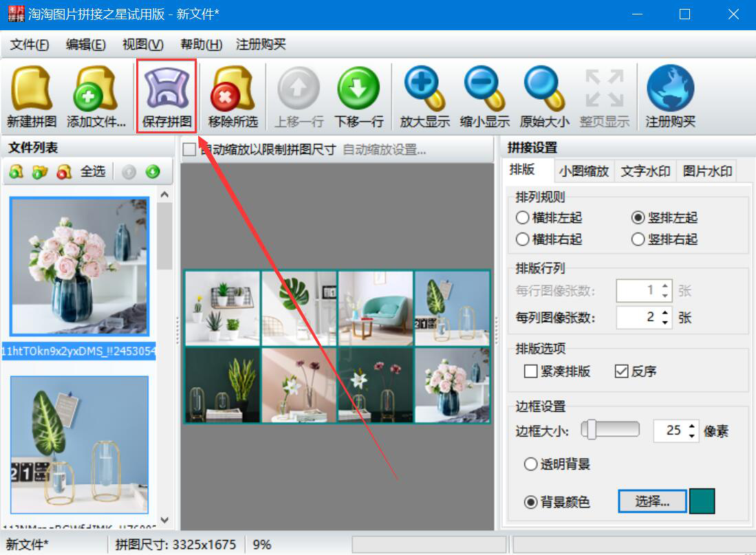756x555 pixels.
Task: Uncheck the 反序 checkbox
Action: (621, 371)
